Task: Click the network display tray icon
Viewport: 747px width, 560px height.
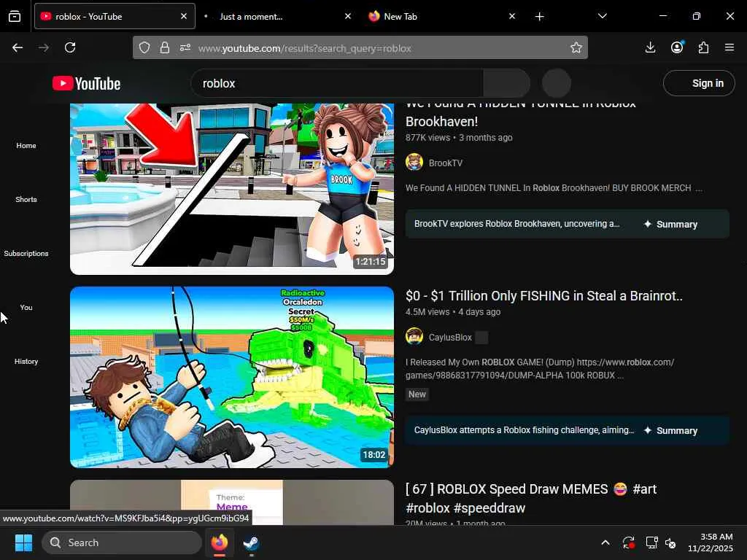Action: coord(651,542)
